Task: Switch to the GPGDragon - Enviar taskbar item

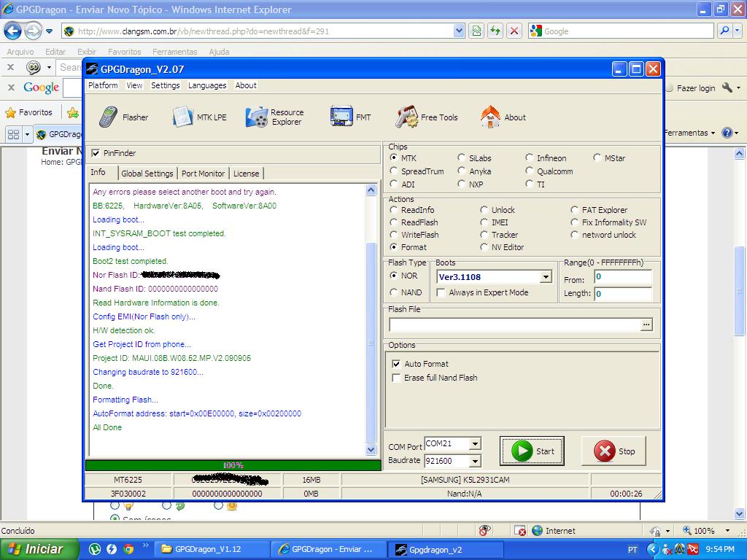Action: [x=329, y=549]
